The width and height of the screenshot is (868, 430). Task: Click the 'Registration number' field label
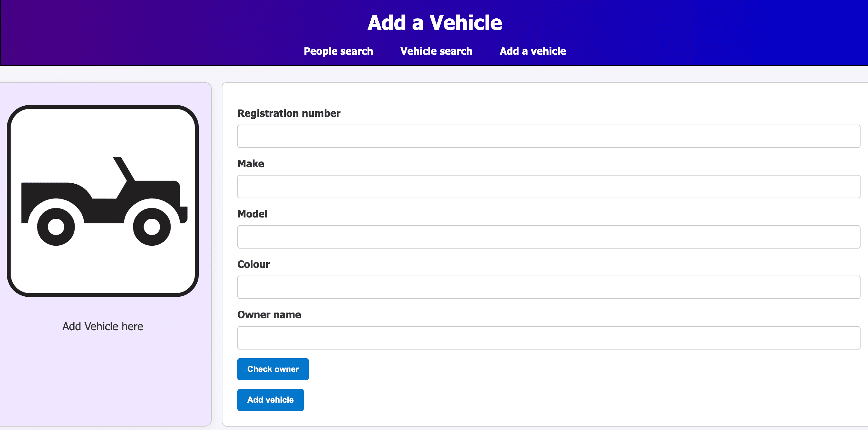289,113
